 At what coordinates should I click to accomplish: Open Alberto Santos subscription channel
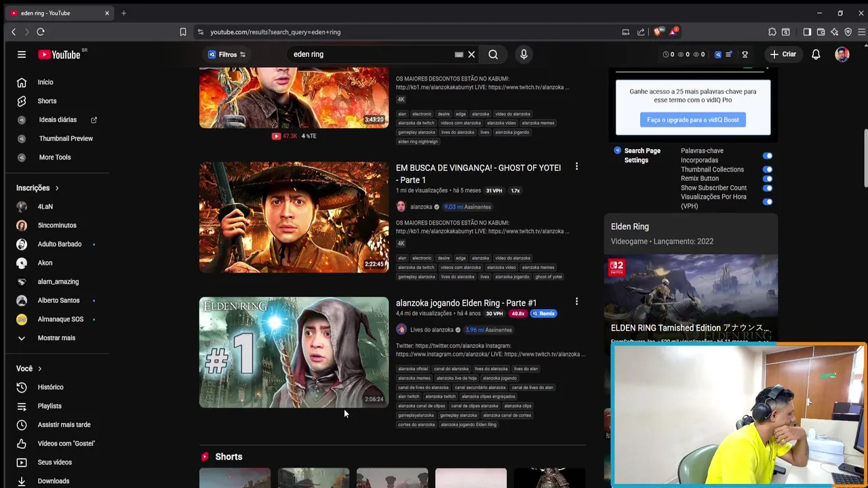point(58,300)
